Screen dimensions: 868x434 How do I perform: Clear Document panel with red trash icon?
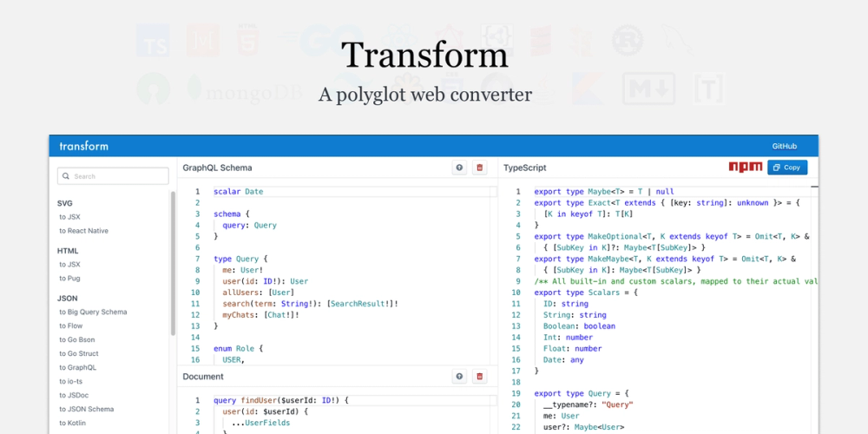click(x=480, y=377)
